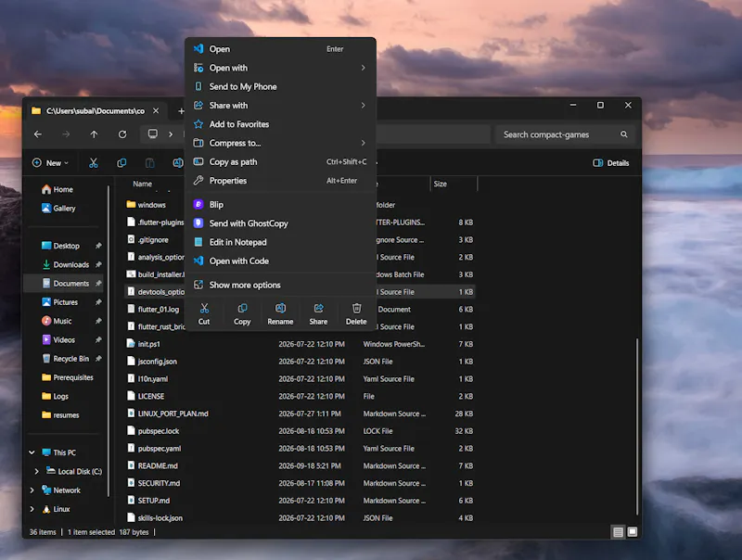Switch to details list view icon

pos(618,532)
